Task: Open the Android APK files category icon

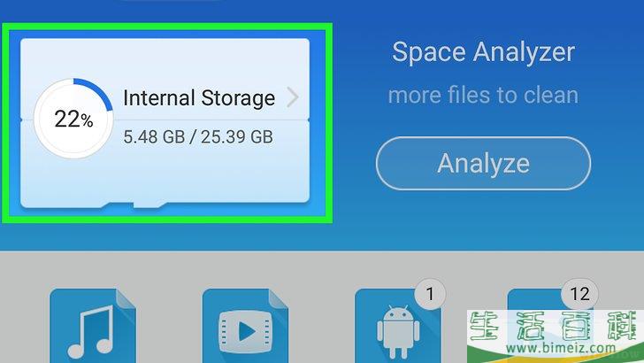Action: click(397, 326)
